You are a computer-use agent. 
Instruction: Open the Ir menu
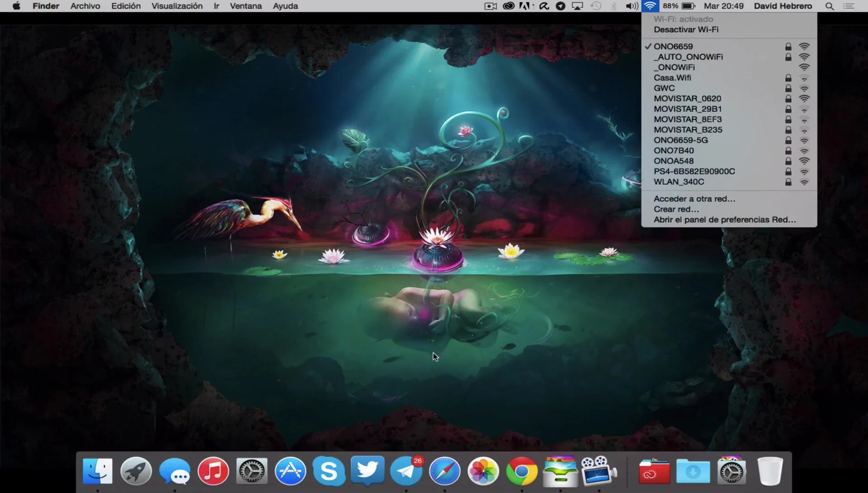(217, 6)
